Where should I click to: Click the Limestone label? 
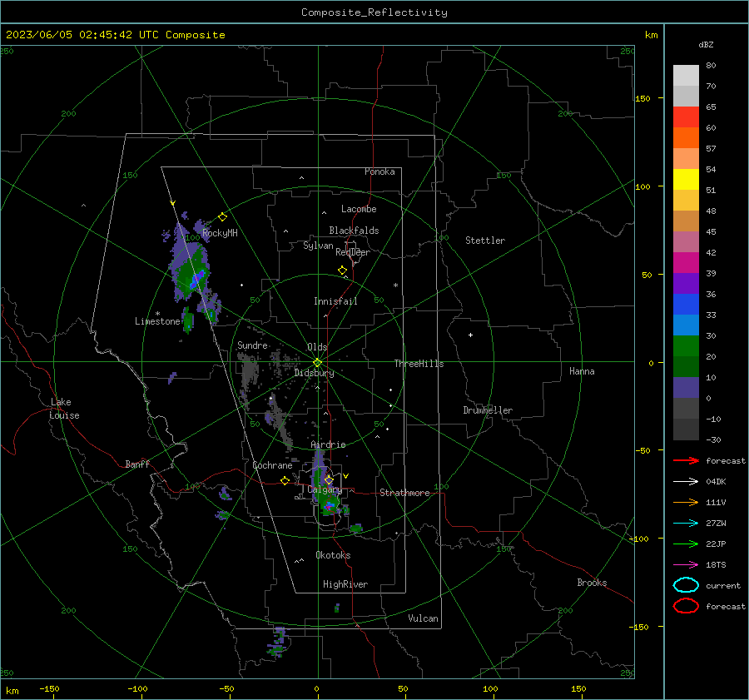157,321
